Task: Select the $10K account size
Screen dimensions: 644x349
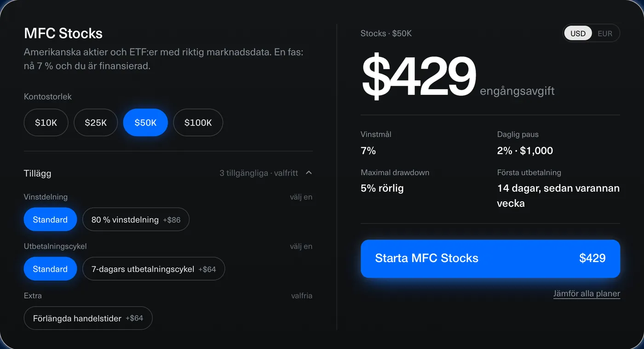Action: [x=46, y=123]
